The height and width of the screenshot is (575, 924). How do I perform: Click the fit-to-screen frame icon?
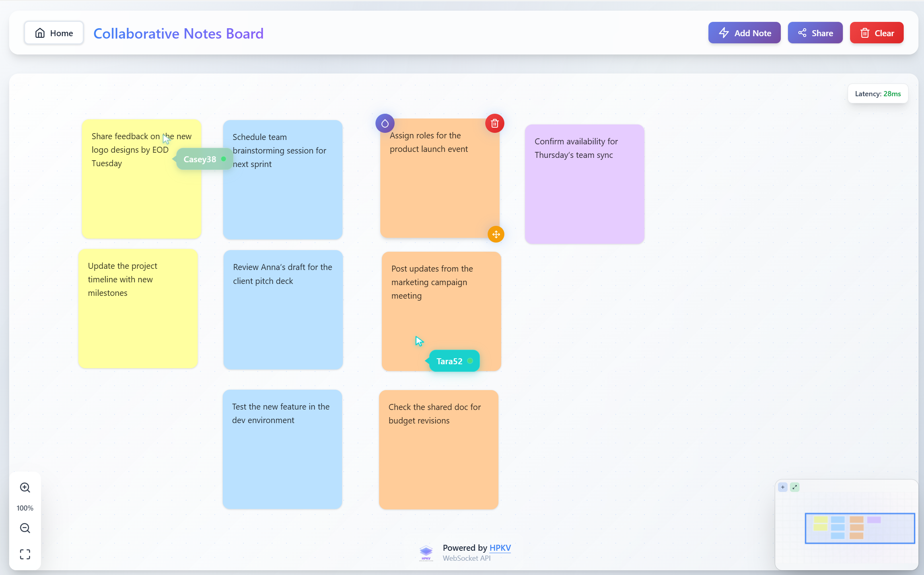point(25,554)
